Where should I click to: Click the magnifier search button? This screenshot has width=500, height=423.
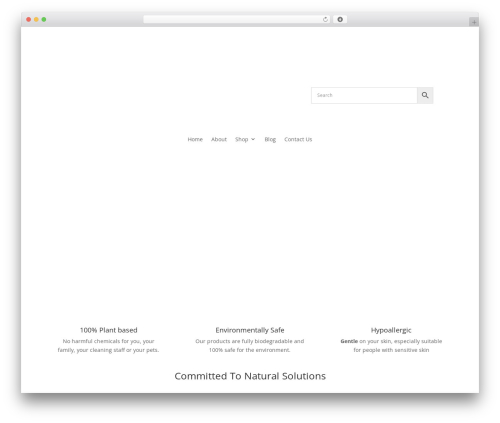click(x=425, y=95)
